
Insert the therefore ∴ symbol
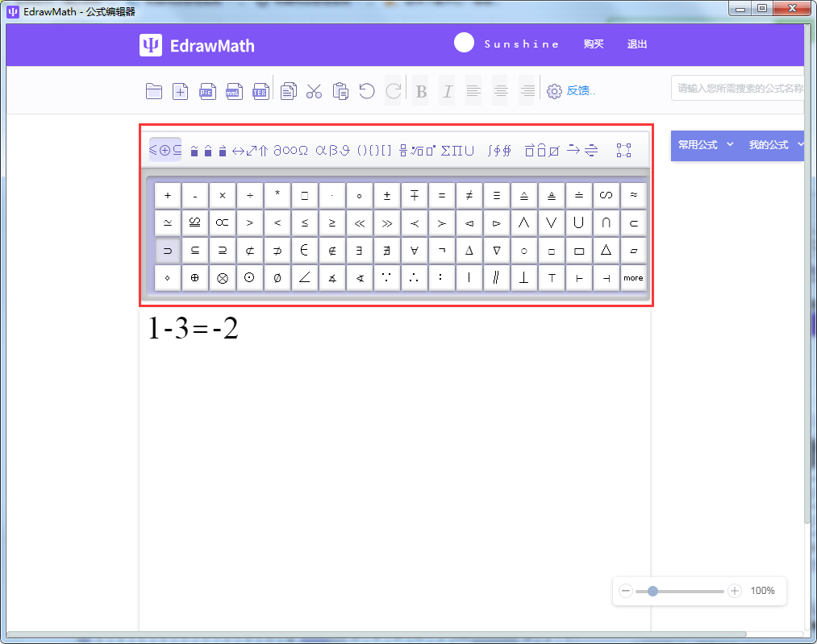pyautogui.click(x=415, y=278)
